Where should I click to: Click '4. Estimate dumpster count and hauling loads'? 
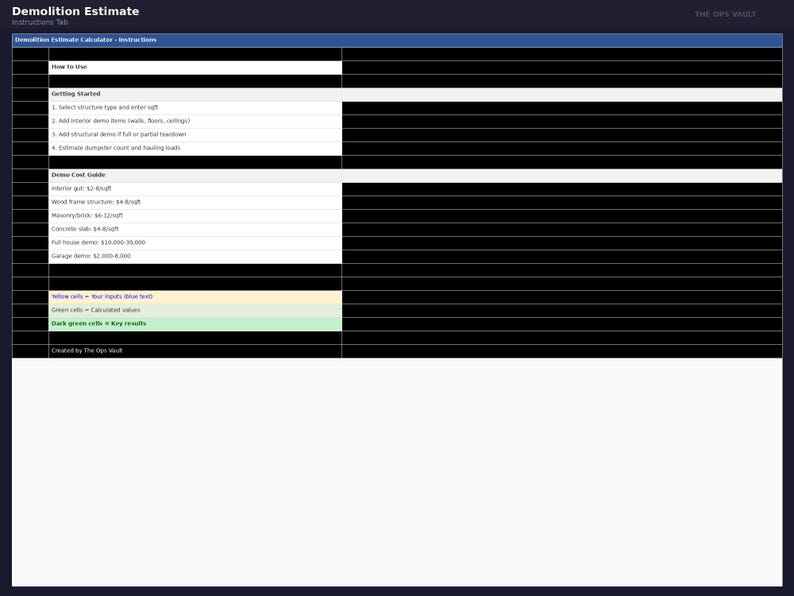195,148
